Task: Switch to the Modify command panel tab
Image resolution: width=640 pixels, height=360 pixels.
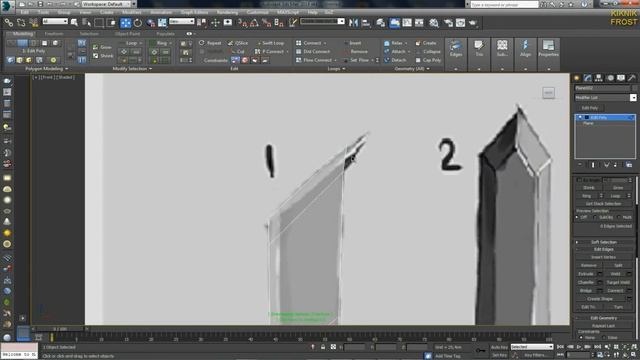Action: 588,78
